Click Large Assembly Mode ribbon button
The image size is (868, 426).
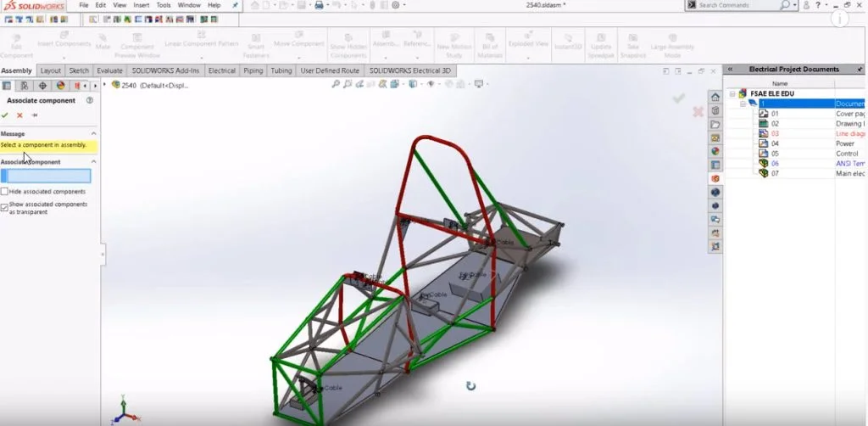pos(672,46)
